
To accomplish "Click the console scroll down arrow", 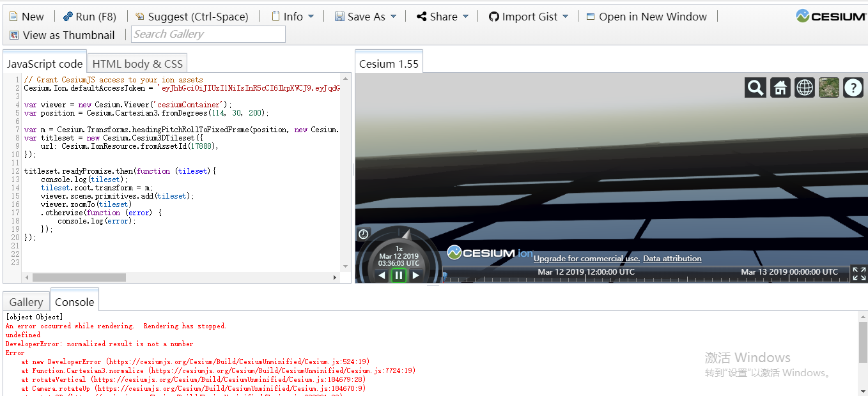I will point(863,390).
